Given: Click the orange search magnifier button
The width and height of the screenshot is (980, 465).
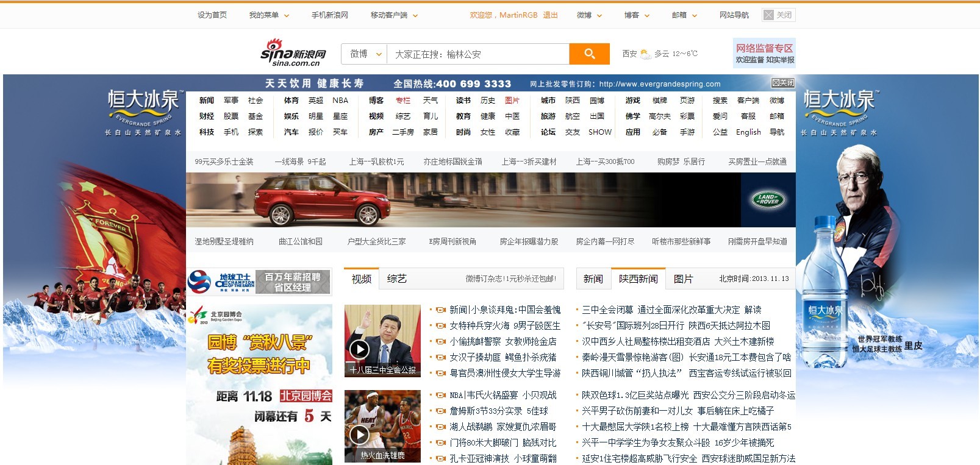Looking at the screenshot, I should point(589,54).
